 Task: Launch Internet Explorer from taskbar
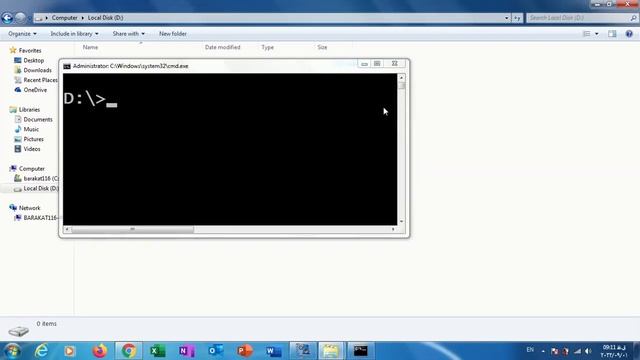pyautogui.click(x=42, y=351)
